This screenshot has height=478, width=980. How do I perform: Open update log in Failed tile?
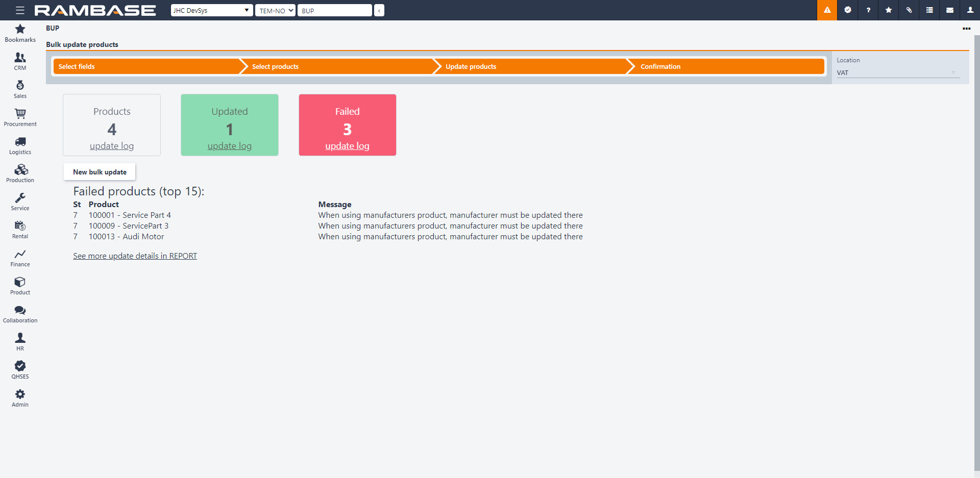click(347, 146)
